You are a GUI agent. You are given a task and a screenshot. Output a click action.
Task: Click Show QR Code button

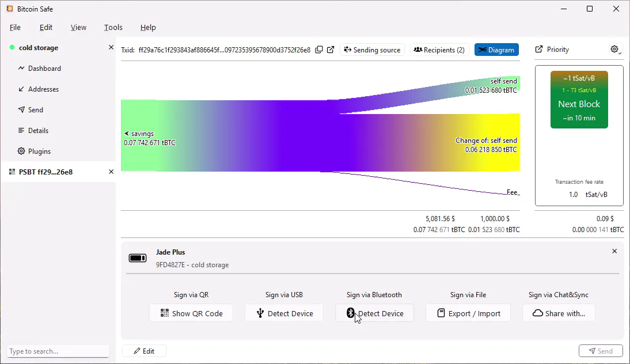[x=191, y=313]
